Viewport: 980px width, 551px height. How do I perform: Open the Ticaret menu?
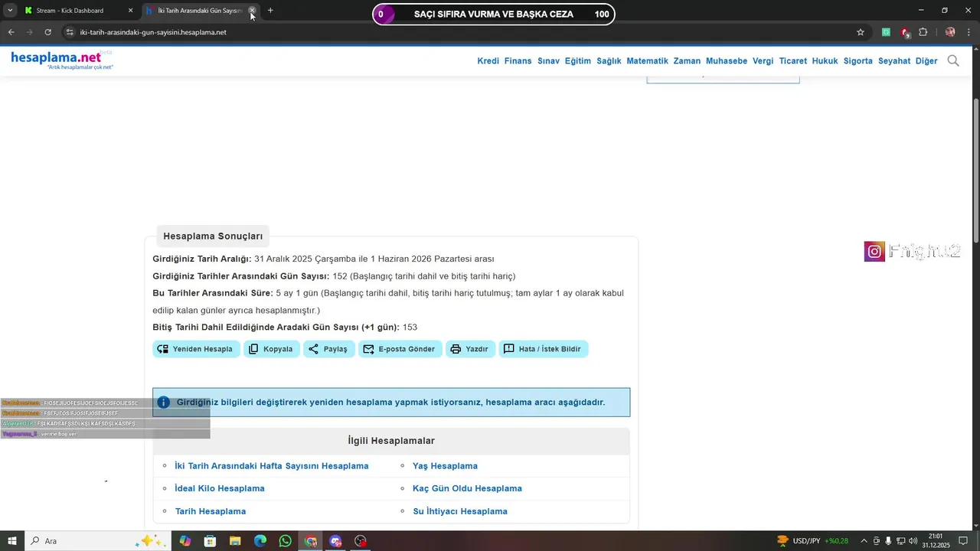point(793,61)
